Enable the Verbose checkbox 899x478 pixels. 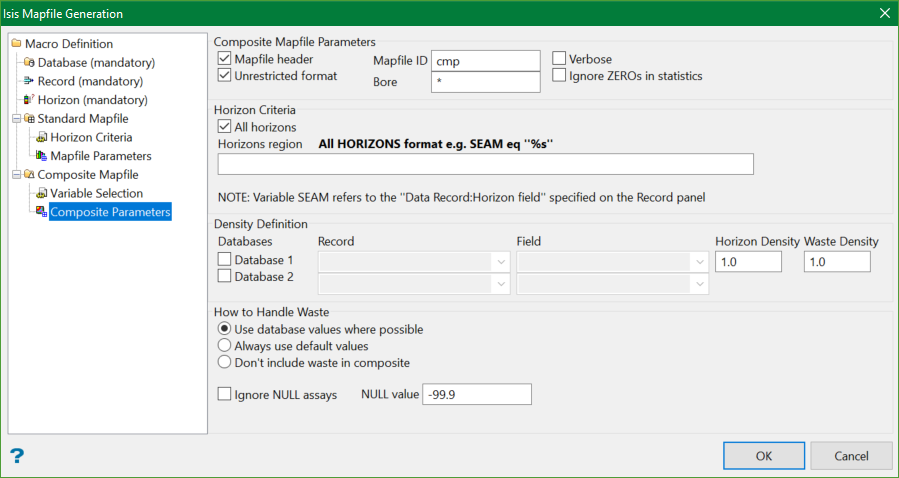pyautogui.click(x=559, y=58)
